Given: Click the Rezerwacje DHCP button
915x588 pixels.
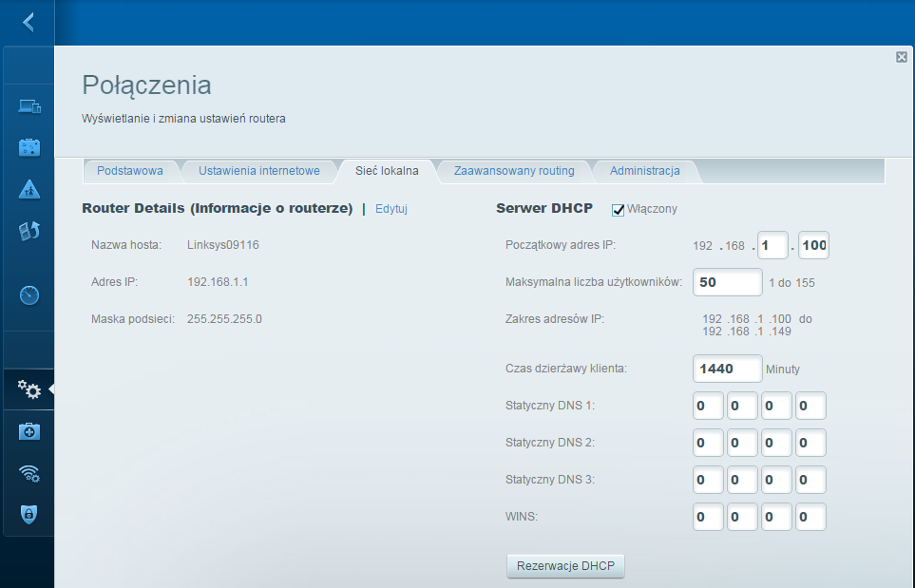Looking at the screenshot, I should (x=565, y=566).
